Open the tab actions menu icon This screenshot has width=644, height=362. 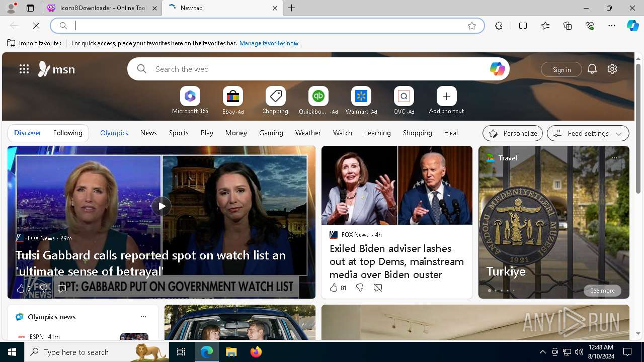[x=30, y=8]
